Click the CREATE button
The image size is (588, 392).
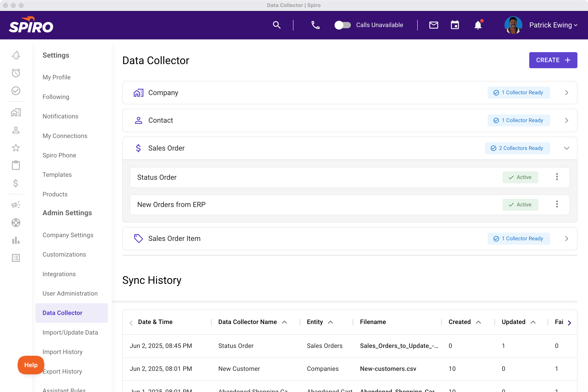(553, 60)
